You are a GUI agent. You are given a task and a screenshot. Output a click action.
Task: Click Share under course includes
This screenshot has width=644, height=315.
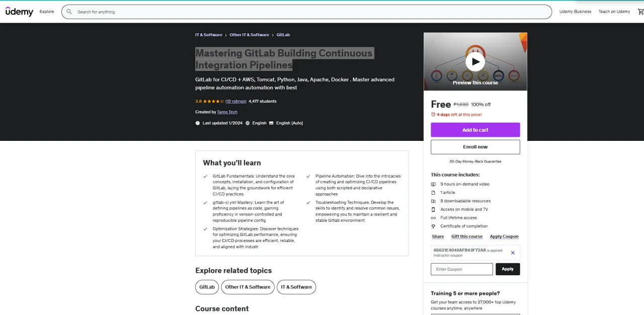click(438, 237)
